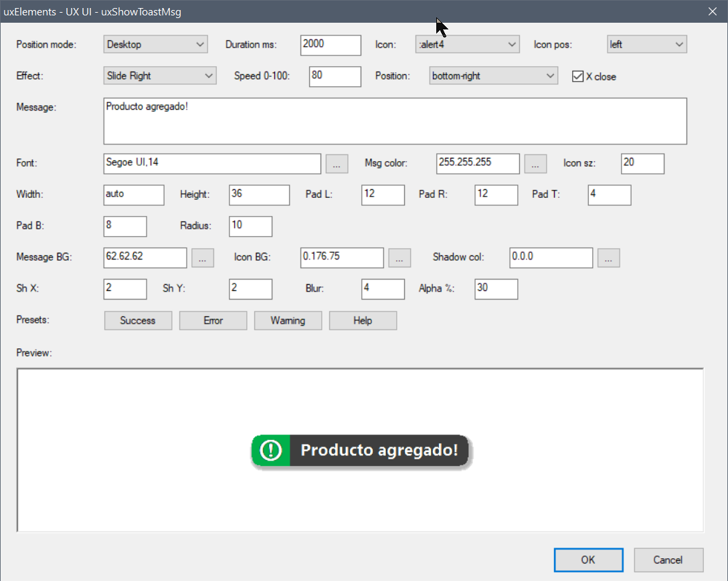Expand the Effect dropdown showing Slide Right
Screen dimensions: 728x581
coord(160,76)
